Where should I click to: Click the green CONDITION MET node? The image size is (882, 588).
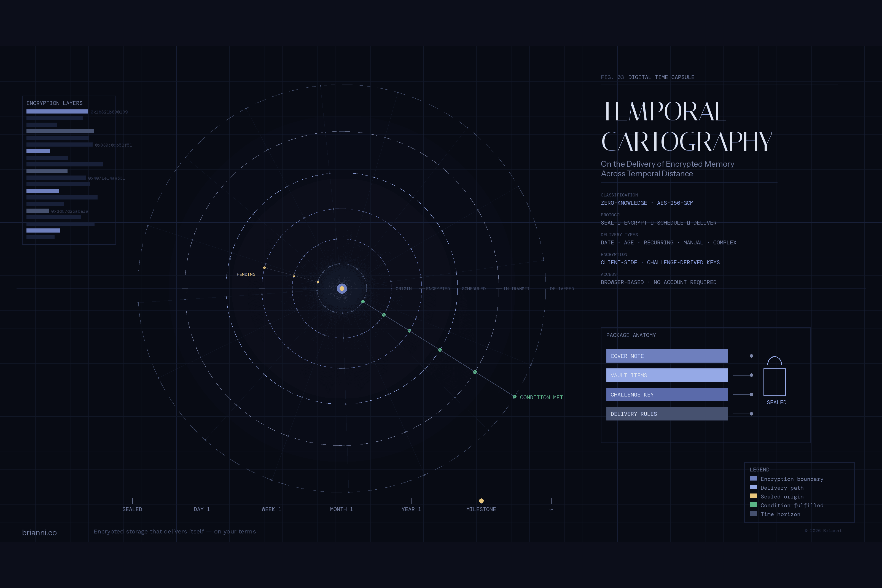point(515,397)
